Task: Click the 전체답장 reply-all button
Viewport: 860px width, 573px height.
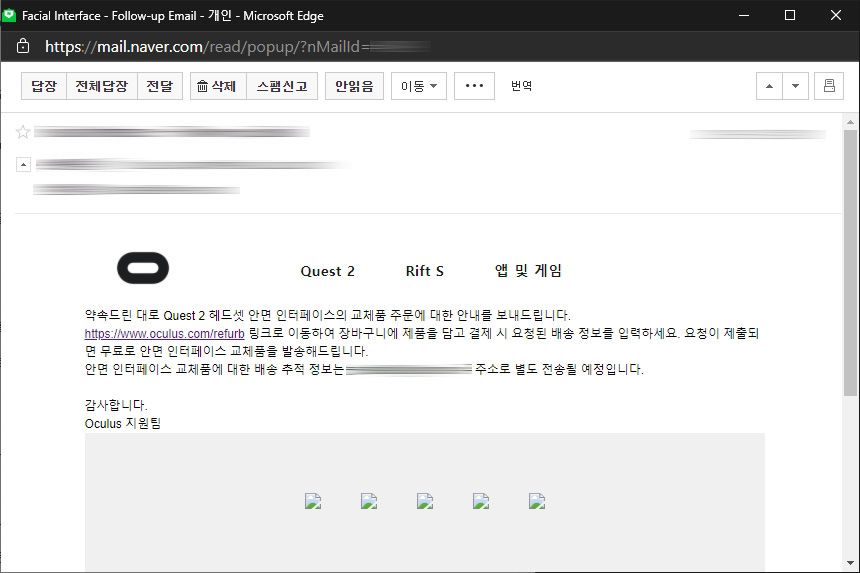Action: click(101, 86)
